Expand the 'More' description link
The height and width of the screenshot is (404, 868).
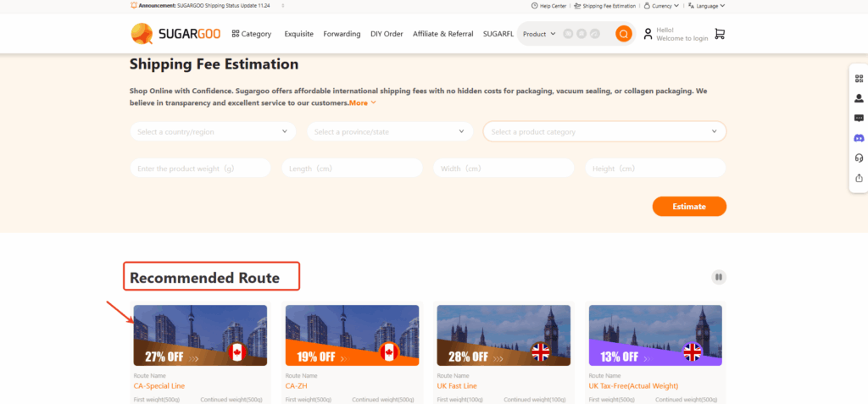click(363, 102)
